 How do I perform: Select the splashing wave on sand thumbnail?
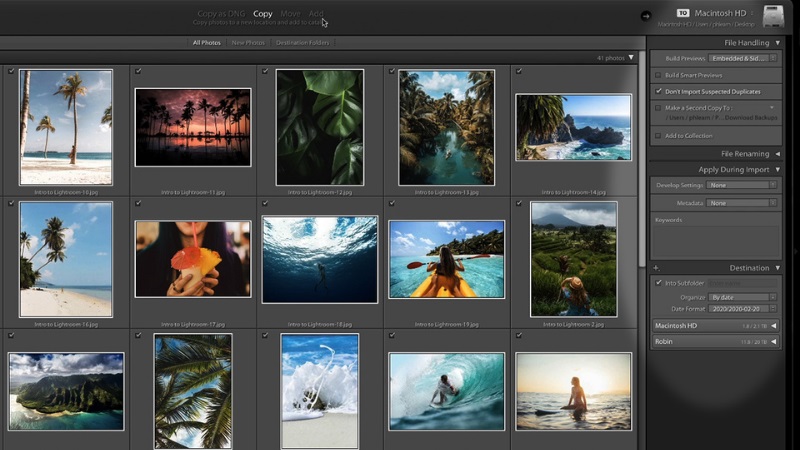pos(320,391)
